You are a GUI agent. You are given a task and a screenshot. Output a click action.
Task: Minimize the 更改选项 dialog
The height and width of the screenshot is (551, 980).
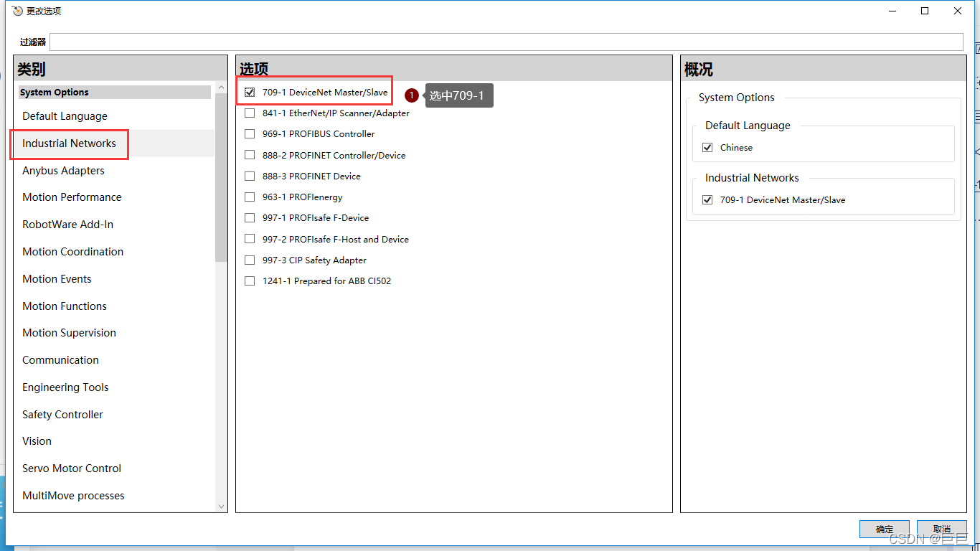point(892,11)
